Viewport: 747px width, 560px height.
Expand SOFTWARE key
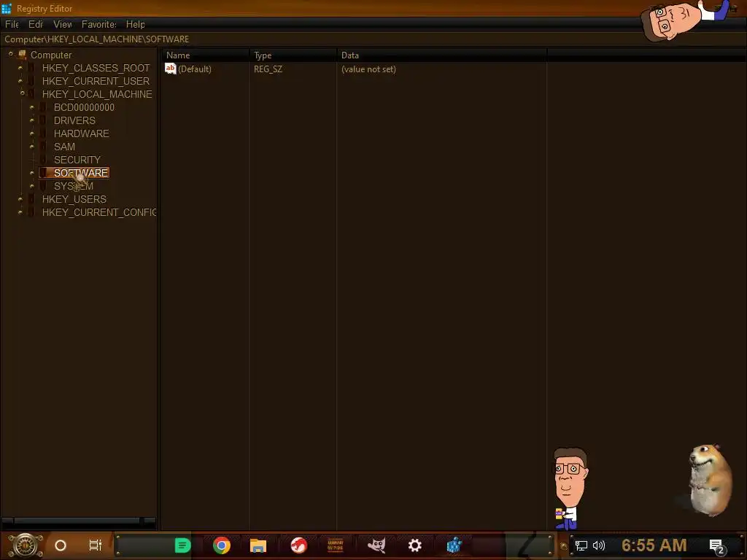32,173
